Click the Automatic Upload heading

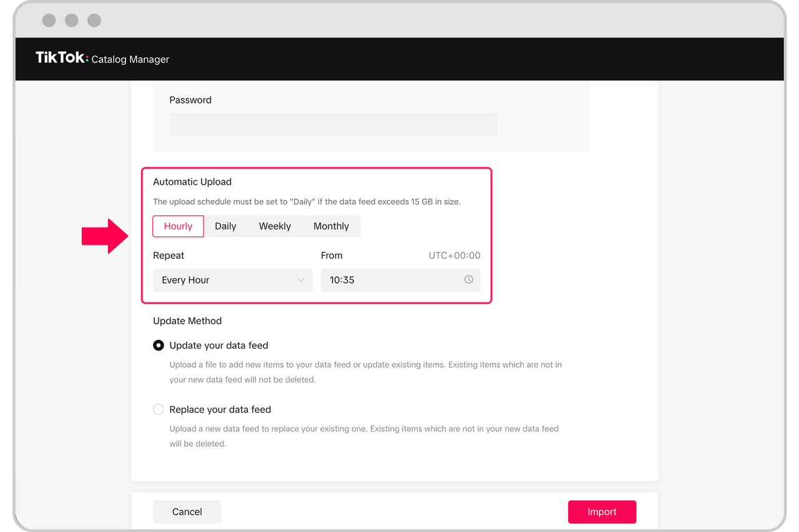tap(192, 182)
